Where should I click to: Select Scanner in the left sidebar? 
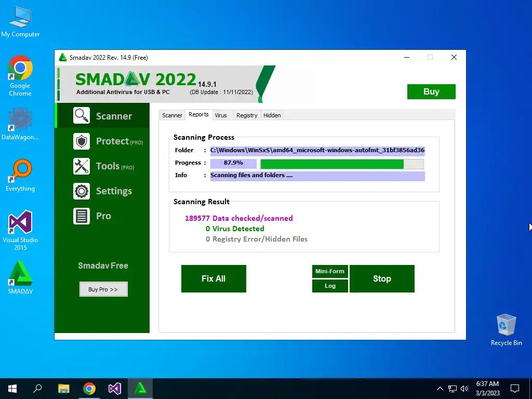click(114, 116)
